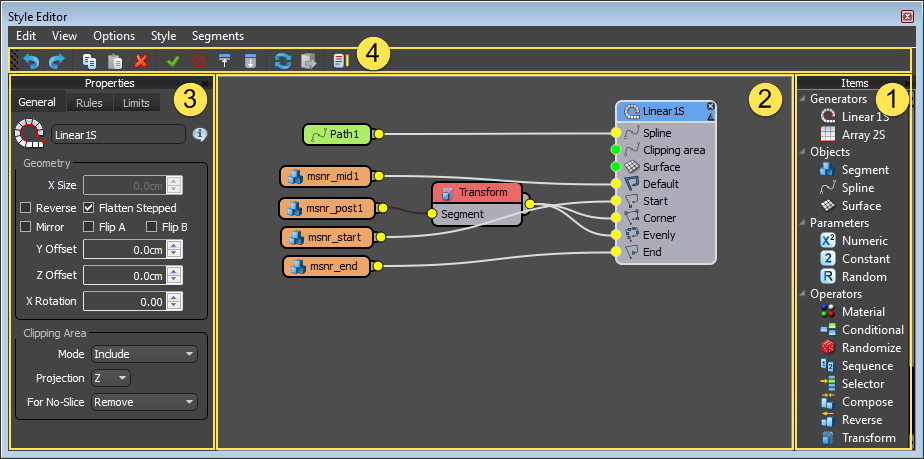Click the info icon beside Linear1S name

click(199, 134)
